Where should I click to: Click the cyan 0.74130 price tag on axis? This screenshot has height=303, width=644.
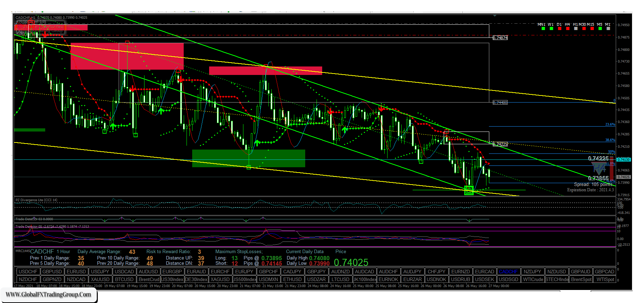point(624,160)
